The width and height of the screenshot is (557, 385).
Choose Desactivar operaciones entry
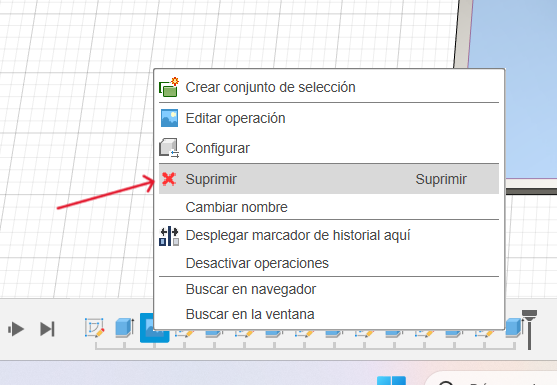[x=329, y=263]
